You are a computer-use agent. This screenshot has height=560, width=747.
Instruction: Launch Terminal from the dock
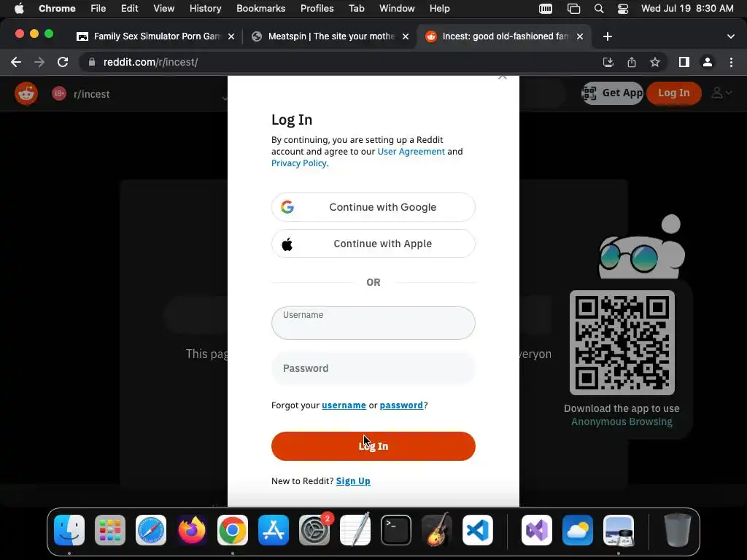(x=396, y=530)
